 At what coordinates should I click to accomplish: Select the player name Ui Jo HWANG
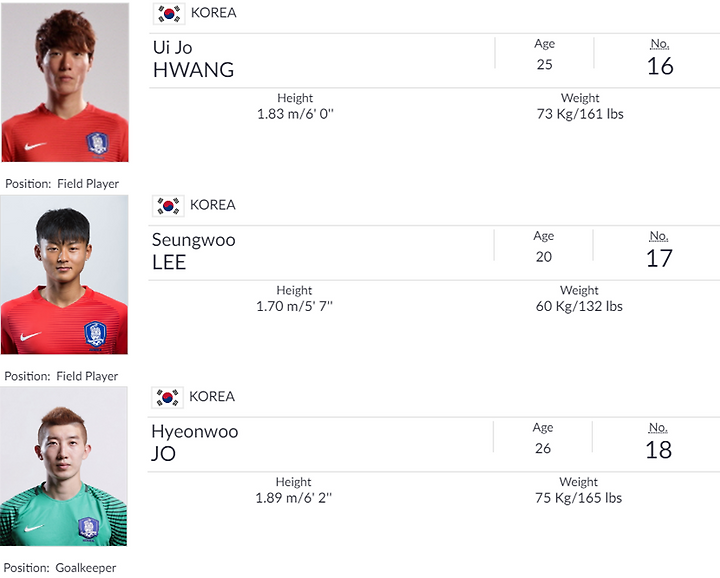(x=193, y=59)
